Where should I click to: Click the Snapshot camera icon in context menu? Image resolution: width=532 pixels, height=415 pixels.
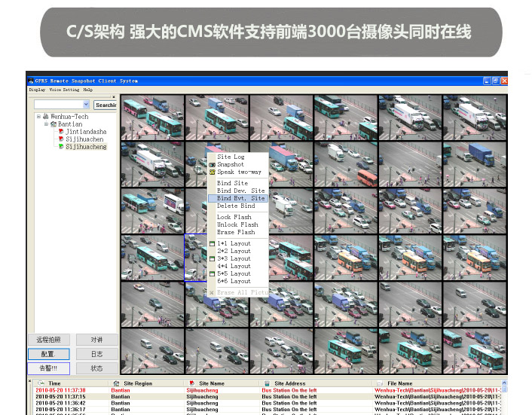coord(212,164)
